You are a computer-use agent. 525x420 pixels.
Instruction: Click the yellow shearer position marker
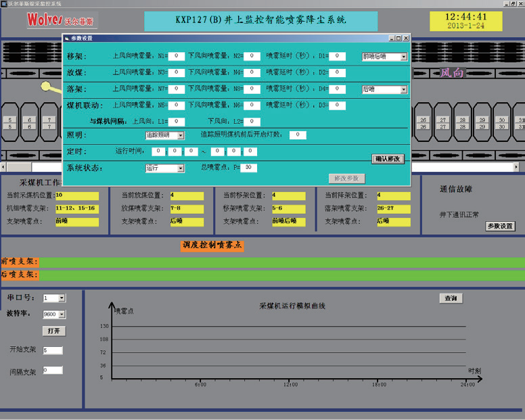(45, 86)
